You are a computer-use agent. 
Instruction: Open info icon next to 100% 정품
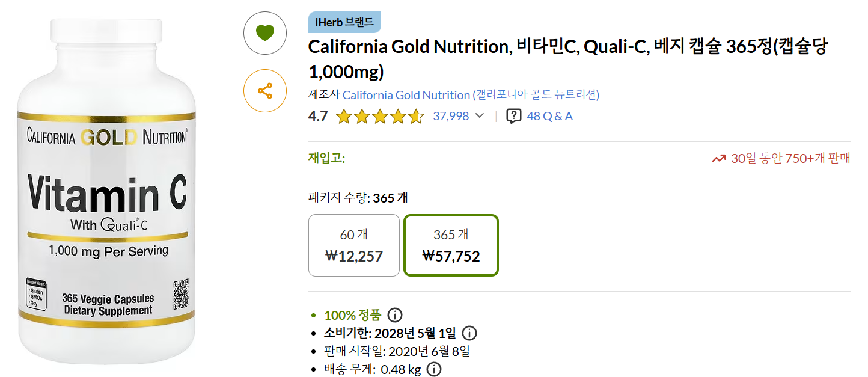394,315
